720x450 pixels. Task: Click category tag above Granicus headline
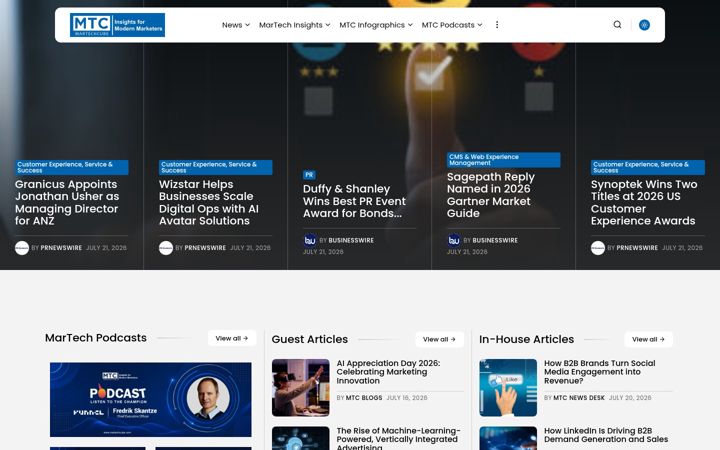point(72,167)
